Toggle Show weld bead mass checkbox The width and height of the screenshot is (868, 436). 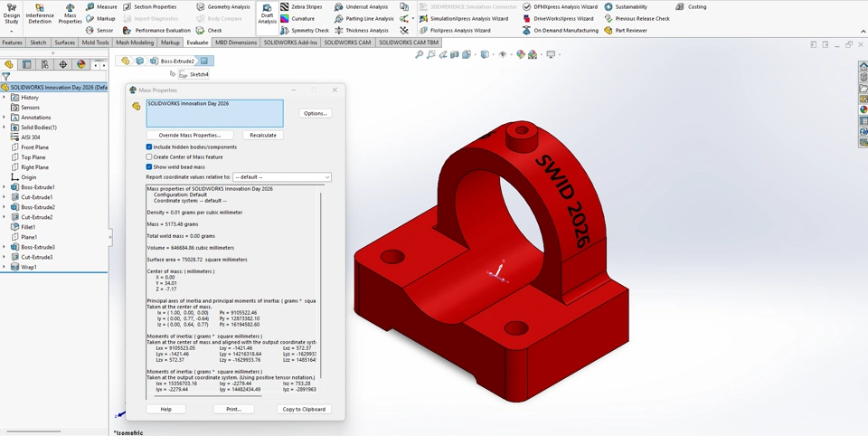(x=149, y=166)
